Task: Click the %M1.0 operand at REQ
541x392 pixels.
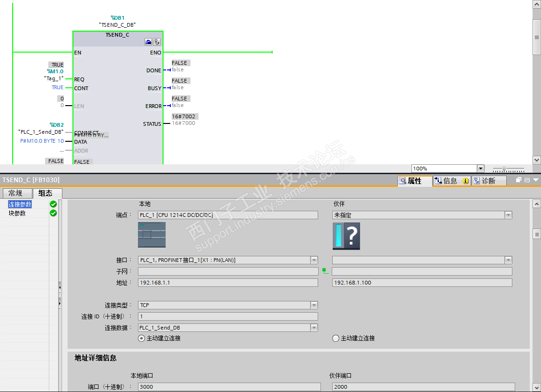Action: 55,71
